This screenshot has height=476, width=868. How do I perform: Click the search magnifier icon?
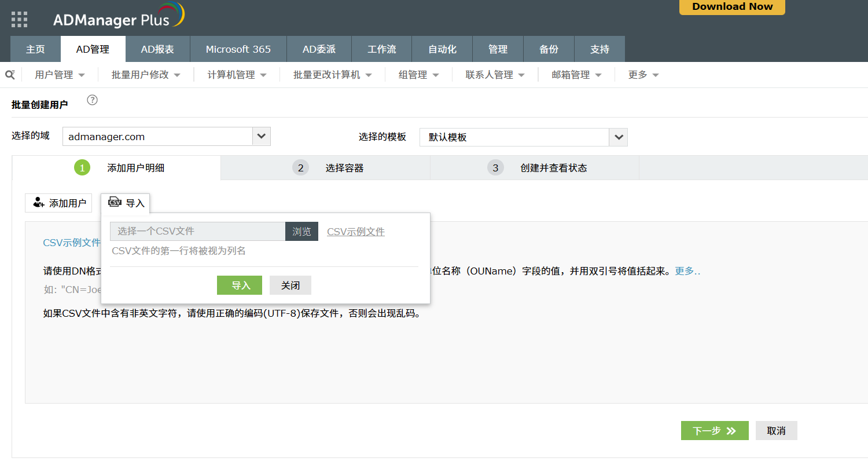(x=10, y=75)
